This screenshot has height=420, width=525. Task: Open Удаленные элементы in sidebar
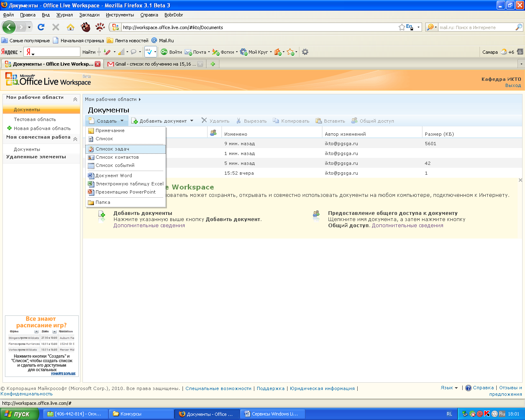[36, 157]
